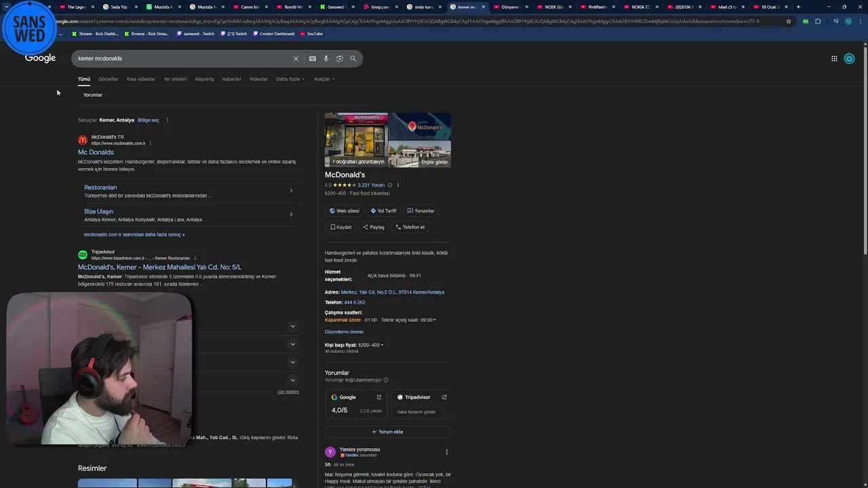Image resolution: width=868 pixels, height=488 pixels.
Task: Switch to the Yer siteleri tab
Action: [x=175, y=79]
